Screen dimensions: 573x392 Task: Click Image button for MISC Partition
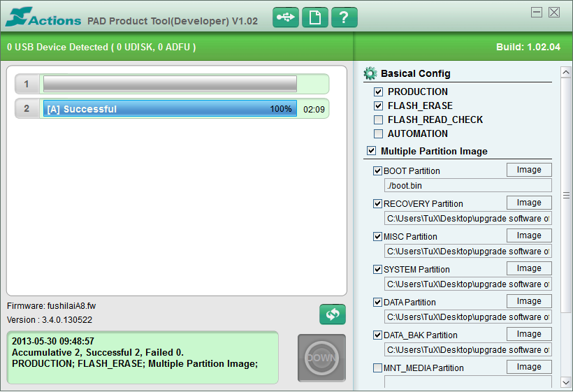coord(529,235)
